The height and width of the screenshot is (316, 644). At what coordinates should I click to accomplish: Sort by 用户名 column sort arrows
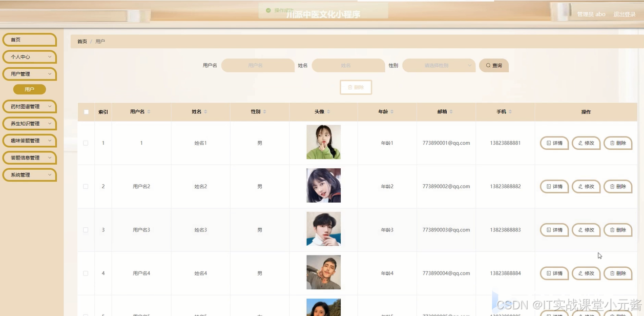(x=149, y=112)
